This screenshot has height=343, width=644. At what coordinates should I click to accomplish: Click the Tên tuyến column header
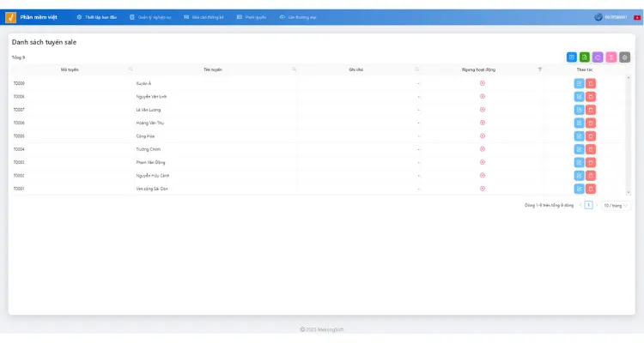pos(213,69)
